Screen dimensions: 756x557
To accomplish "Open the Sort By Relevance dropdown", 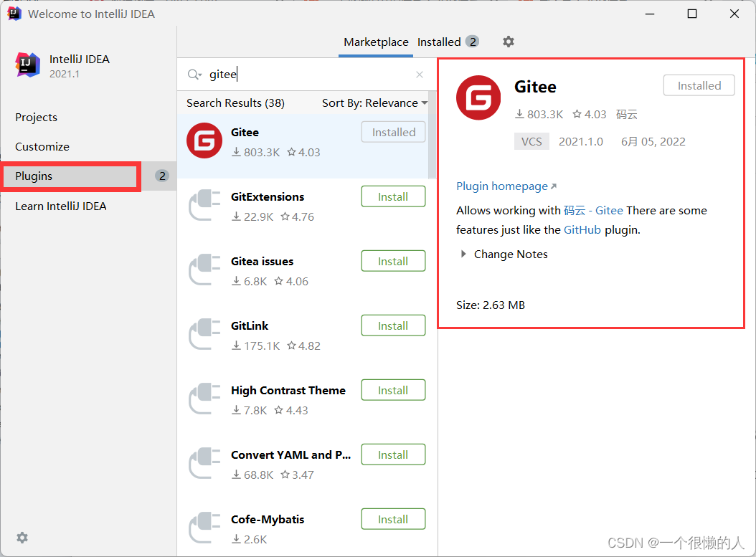I will tap(374, 103).
